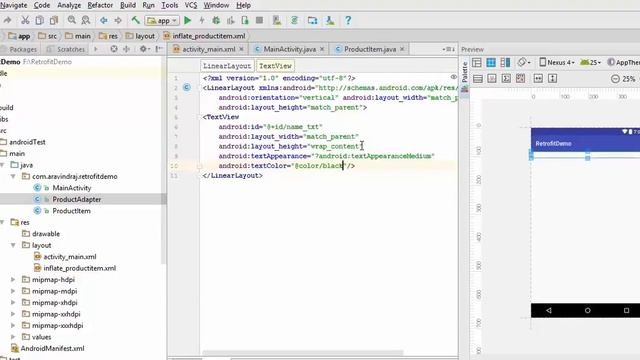This screenshot has width=640, height=360.
Task: Click the Stop square icon
Action: [259, 20]
